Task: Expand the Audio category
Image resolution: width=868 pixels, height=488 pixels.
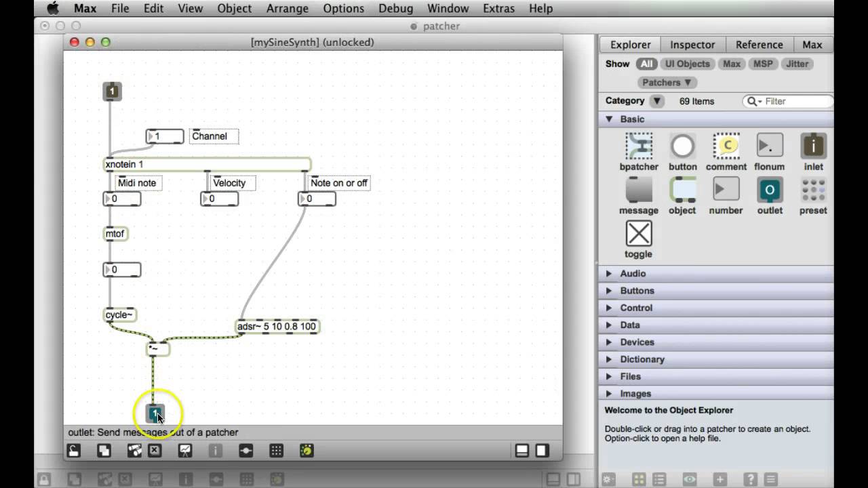Action: [x=608, y=274]
